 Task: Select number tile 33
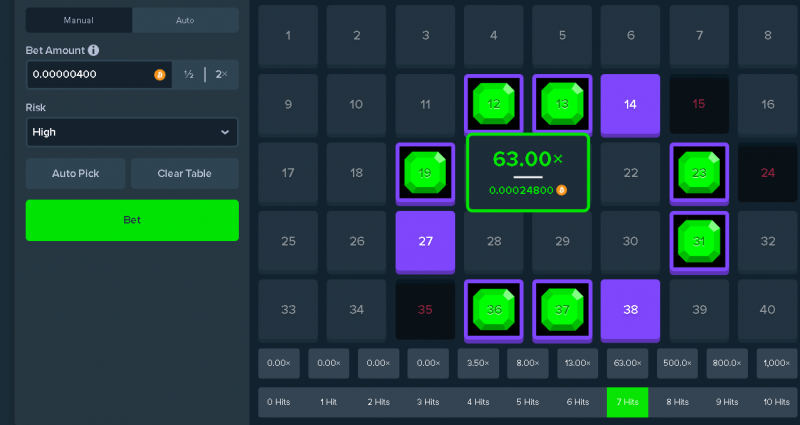tap(288, 310)
